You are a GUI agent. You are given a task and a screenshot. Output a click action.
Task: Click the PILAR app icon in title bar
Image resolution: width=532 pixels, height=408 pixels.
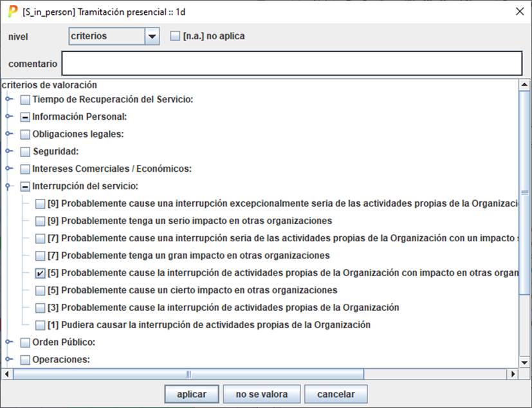click(12, 12)
